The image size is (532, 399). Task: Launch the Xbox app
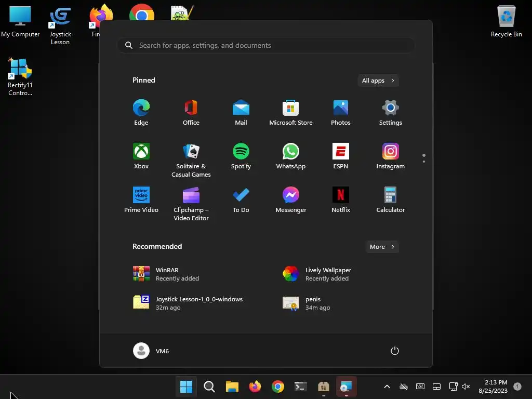[x=141, y=156]
